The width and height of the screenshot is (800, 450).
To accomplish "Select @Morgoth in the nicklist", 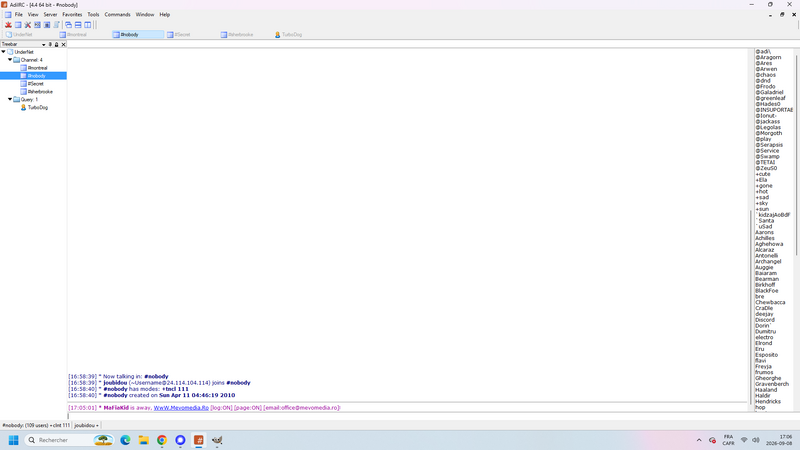I will pos(768,133).
